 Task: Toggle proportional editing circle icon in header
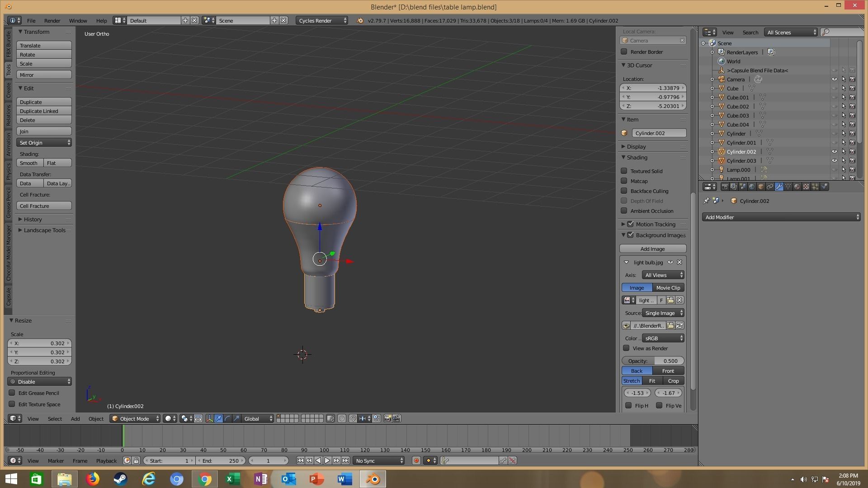click(342, 419)
